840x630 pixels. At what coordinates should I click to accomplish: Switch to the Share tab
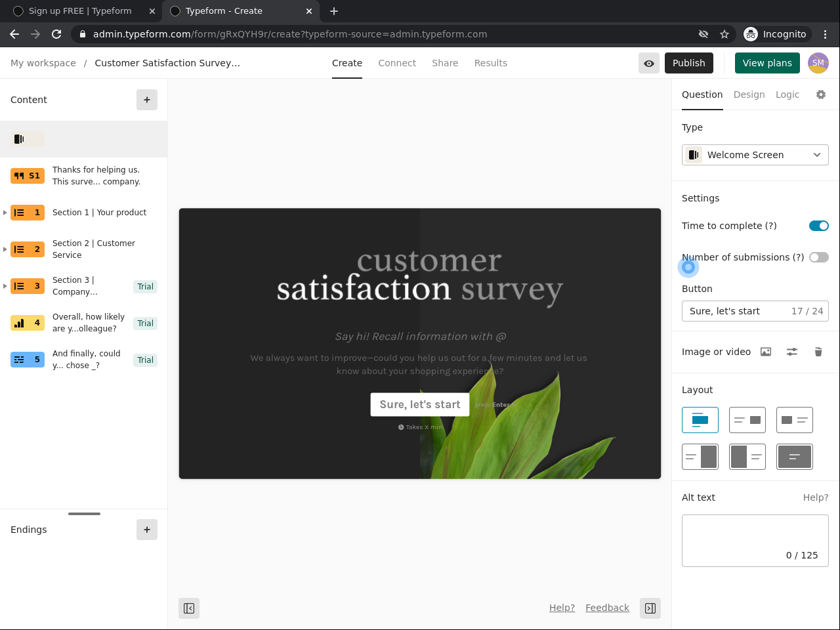click(x=445, y=63)
